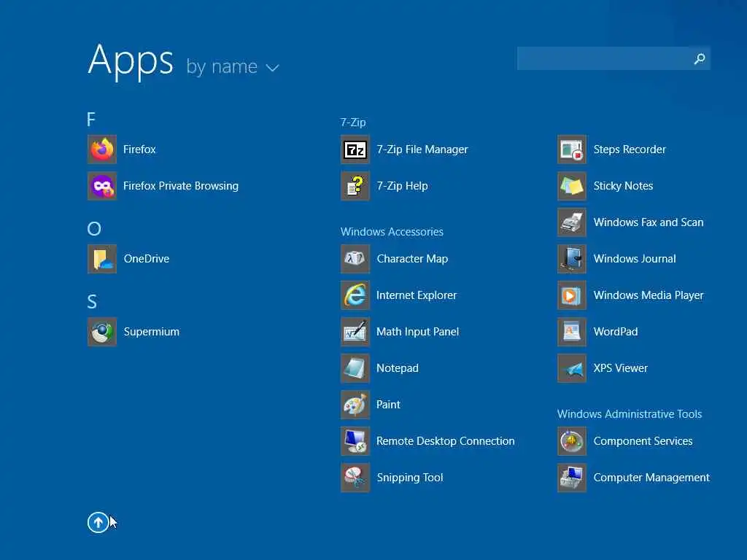Open the Firefox app icon
Image resolution: width=747 pixels, height=560 pixels.
click(x=102, y=149)
